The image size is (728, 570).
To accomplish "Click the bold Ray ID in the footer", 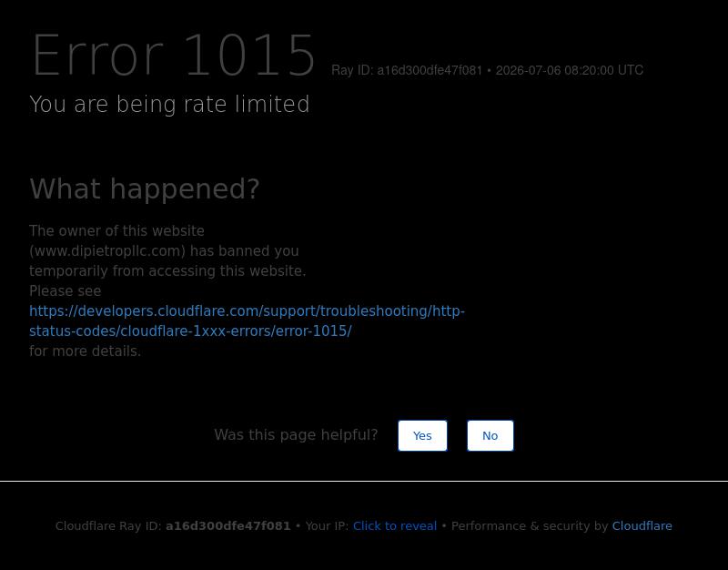I will (x=228, y=526).
